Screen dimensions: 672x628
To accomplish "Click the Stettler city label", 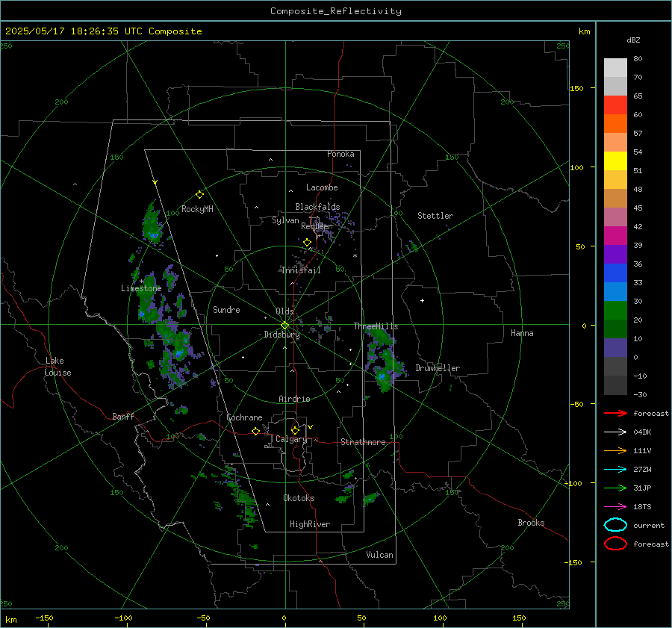I will pos(435,216).
